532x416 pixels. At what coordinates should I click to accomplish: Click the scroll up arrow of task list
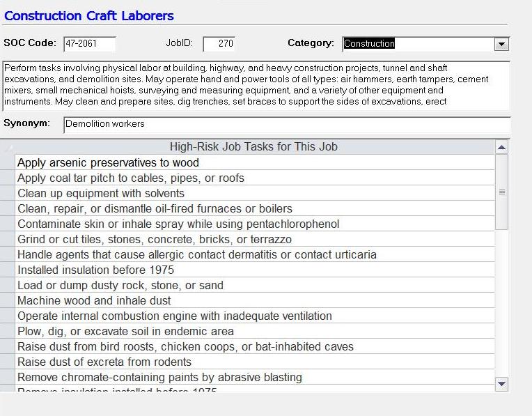501,148
